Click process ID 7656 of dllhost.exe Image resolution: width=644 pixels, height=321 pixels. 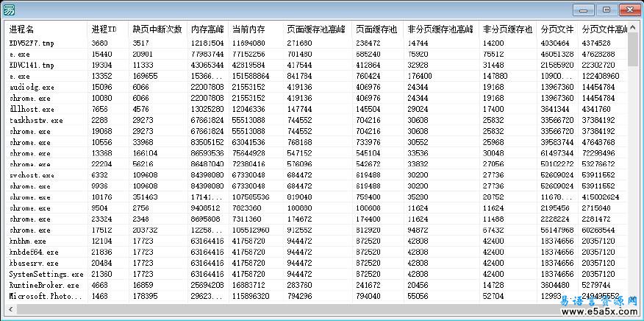pyautogui.click(x=100, y=110)
